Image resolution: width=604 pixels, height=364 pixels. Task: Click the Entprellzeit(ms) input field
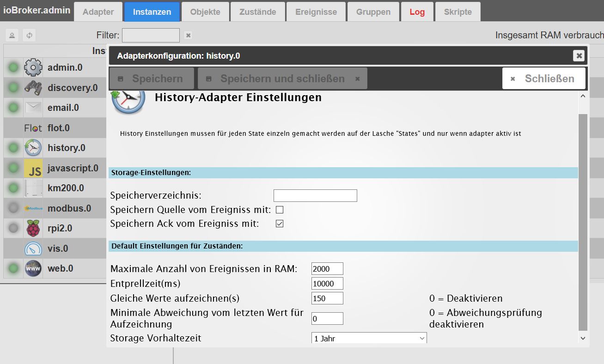tap(327, 284)
